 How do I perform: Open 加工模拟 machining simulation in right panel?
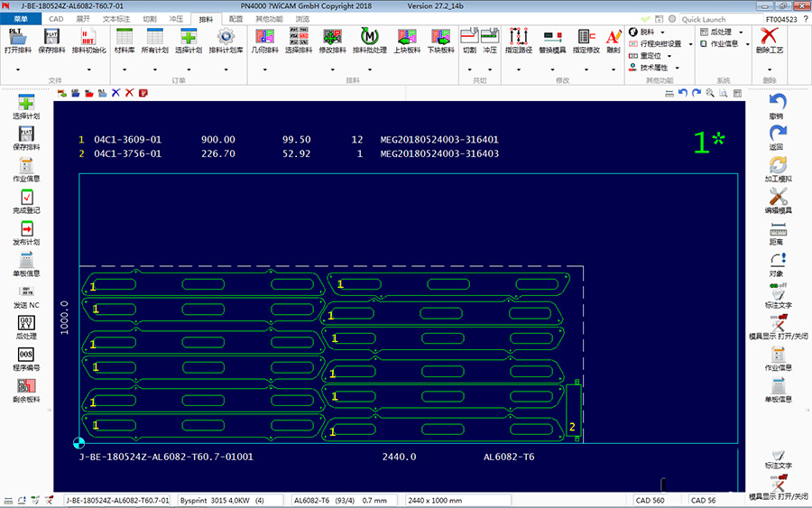[777, 166]
